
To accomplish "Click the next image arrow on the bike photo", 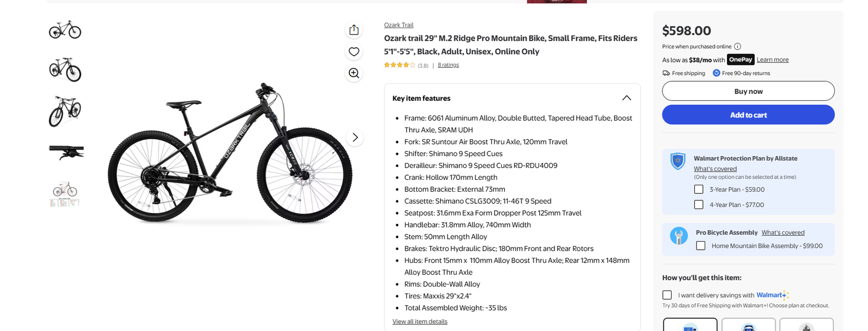I will (355, 138).
